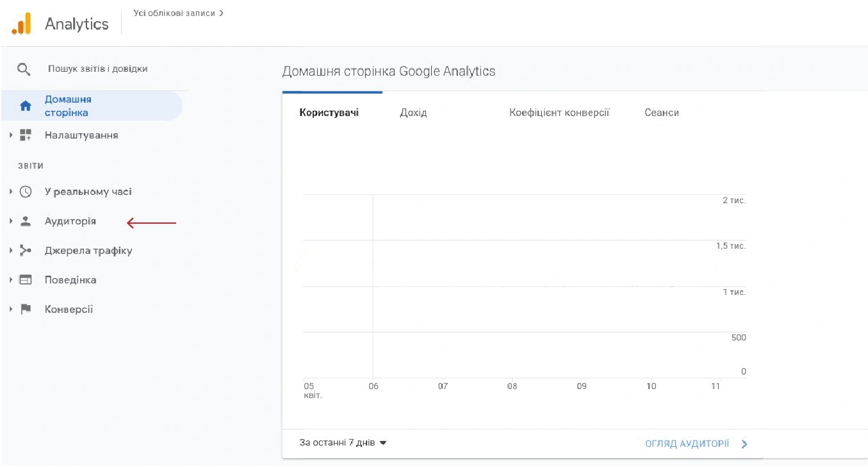Open Домашня сторінка in sidebar
This screenshot has width=868, height=468.
(x=92, y=106)
